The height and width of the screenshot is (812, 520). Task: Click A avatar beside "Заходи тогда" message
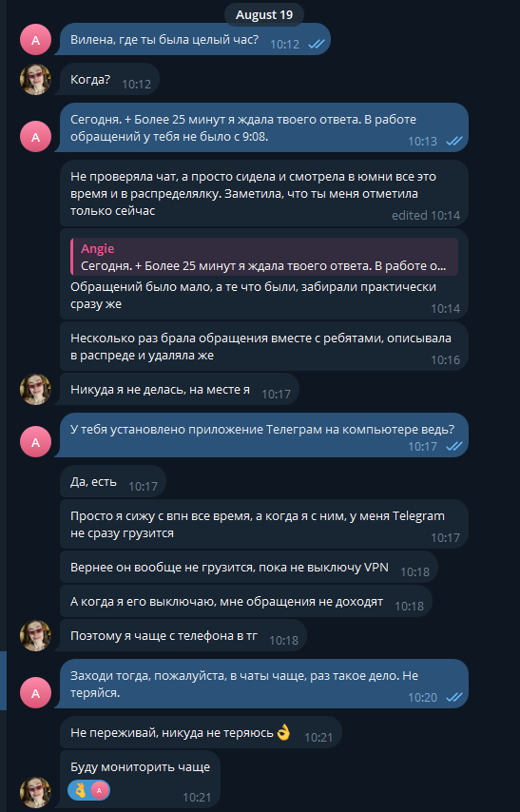pyautogui.click(x=35, y=692)
